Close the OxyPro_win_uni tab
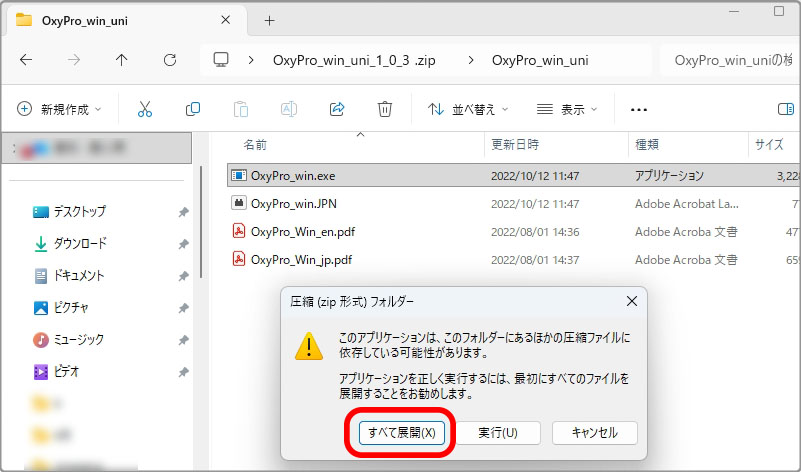Screen dimensions: 801x472 point(225,20)
